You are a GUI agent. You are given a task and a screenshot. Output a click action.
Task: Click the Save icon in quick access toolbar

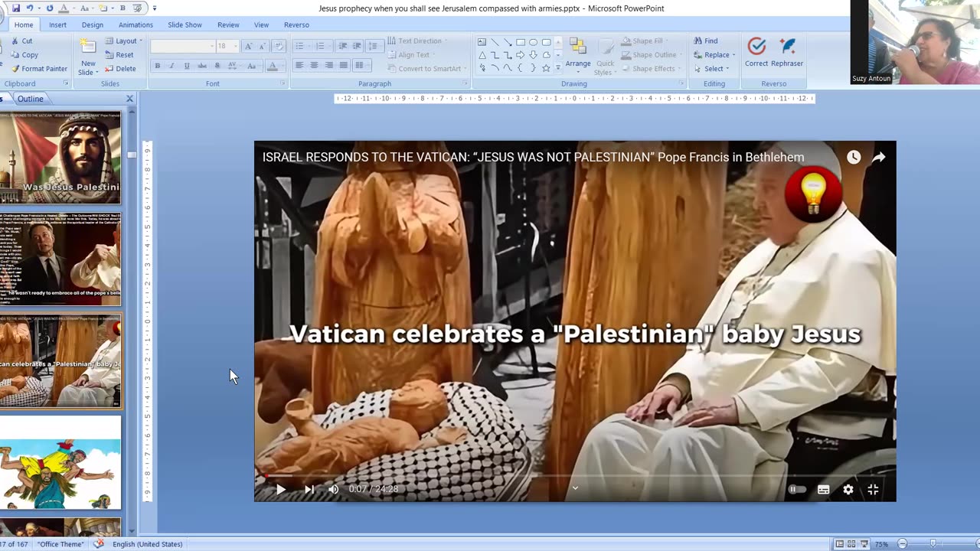coord(16,8)
